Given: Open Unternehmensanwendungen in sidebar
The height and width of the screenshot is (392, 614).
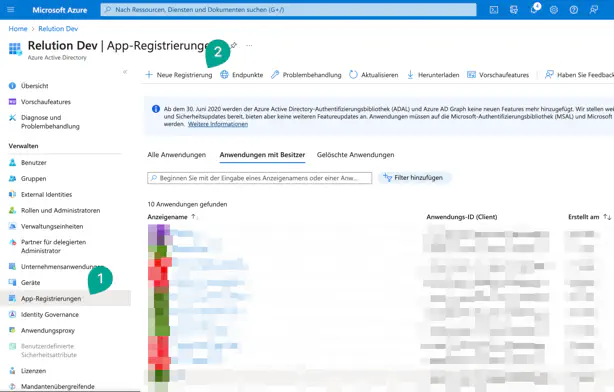Looking at the screenshot, I should [x=57, y=267].
